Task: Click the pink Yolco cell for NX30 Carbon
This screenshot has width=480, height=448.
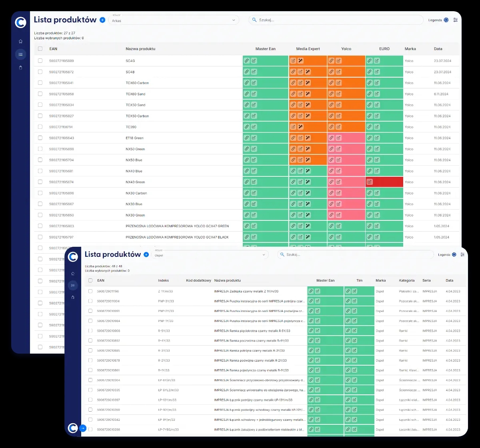Action: coord(346,193)
